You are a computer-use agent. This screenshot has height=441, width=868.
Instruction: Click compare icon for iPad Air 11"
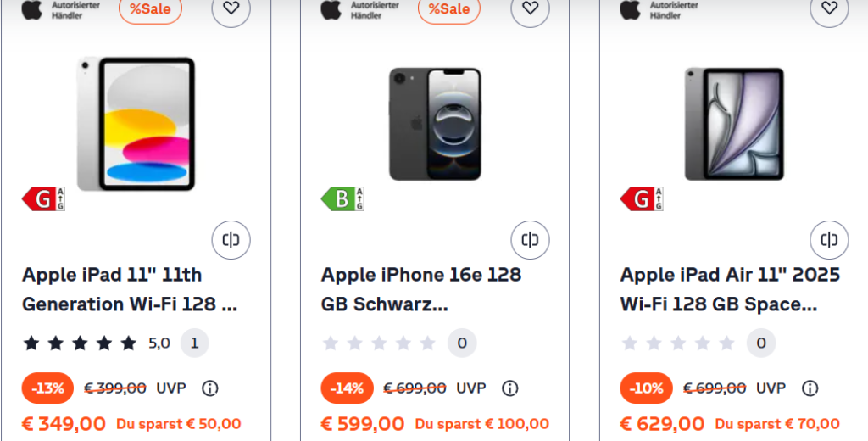pos(829,240)
